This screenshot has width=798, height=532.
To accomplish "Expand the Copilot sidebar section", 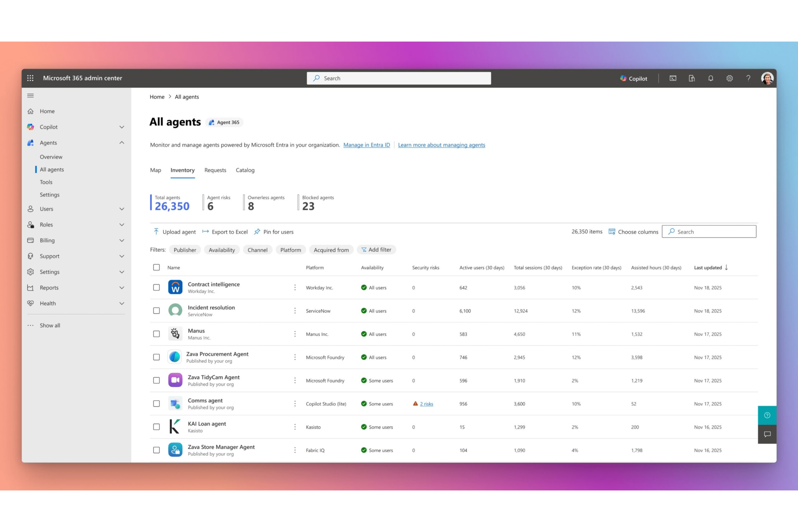I will pos(122,127).
